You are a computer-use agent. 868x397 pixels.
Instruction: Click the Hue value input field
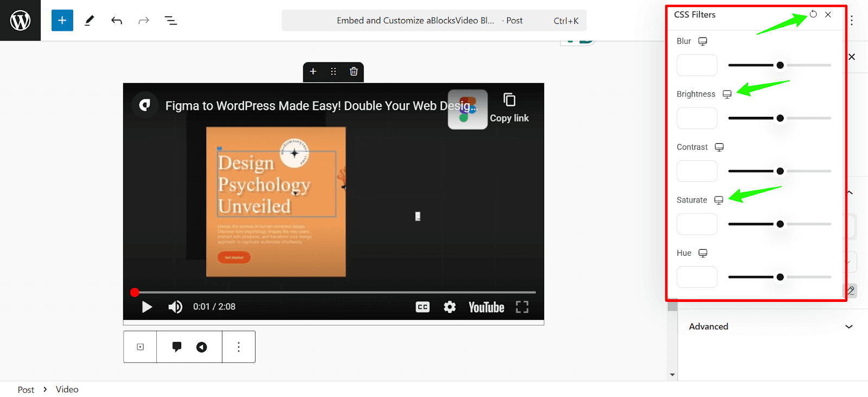click(x=697, y=277)
